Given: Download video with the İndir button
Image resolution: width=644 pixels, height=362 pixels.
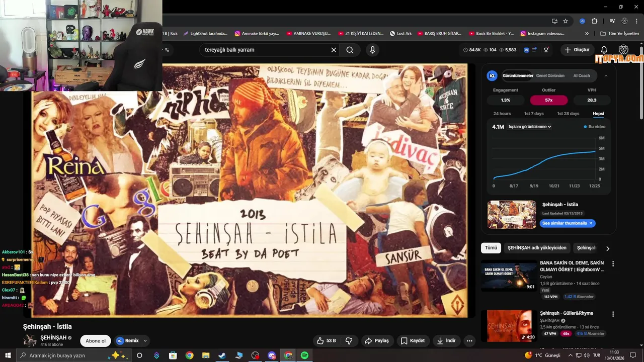Looking at the screenshot, I should [x=446, y=341].
